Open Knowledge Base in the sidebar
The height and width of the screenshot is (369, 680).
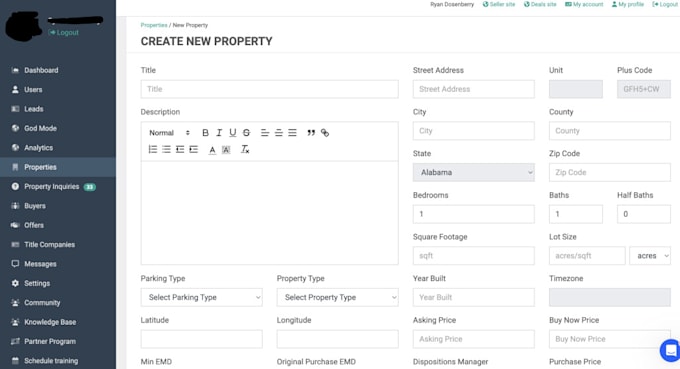point(58,322)
